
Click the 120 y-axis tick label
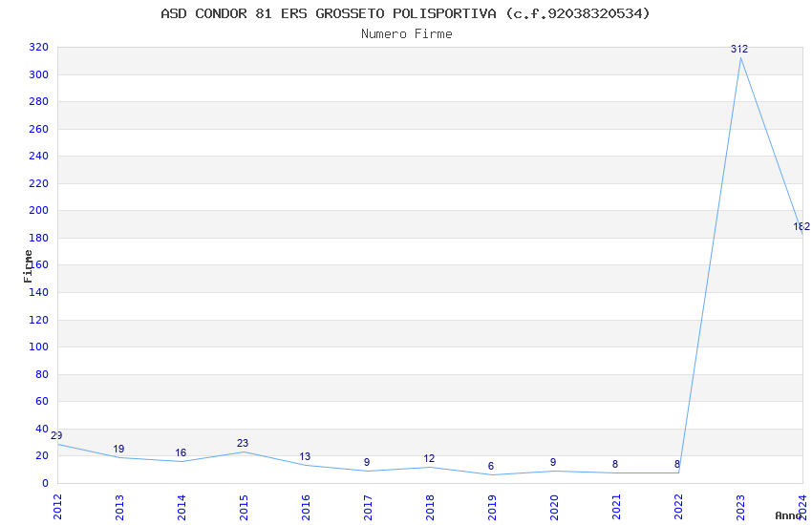coord(39,320)
